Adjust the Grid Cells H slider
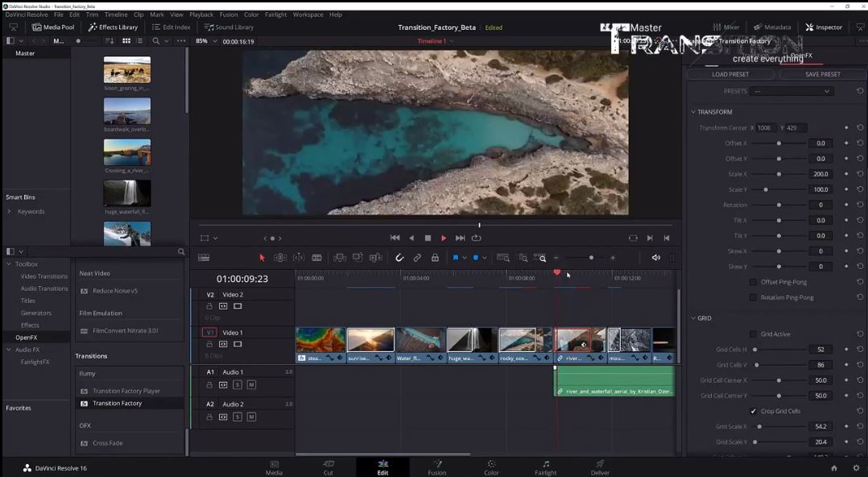The height and width of the screenshot is (477, 868). pos(754,350)
